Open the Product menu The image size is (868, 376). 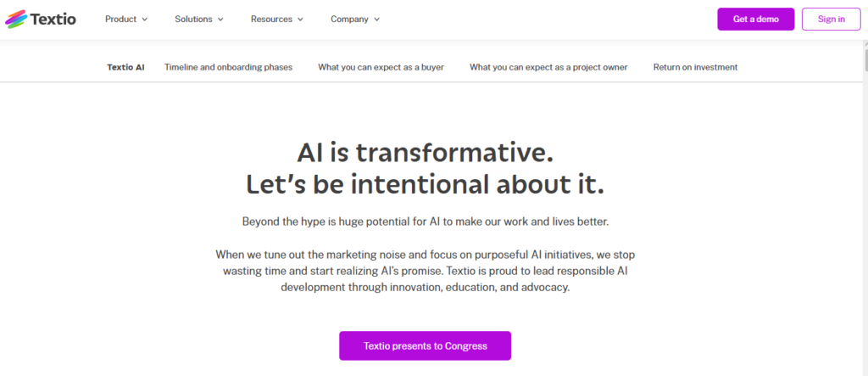click(126, 19)
